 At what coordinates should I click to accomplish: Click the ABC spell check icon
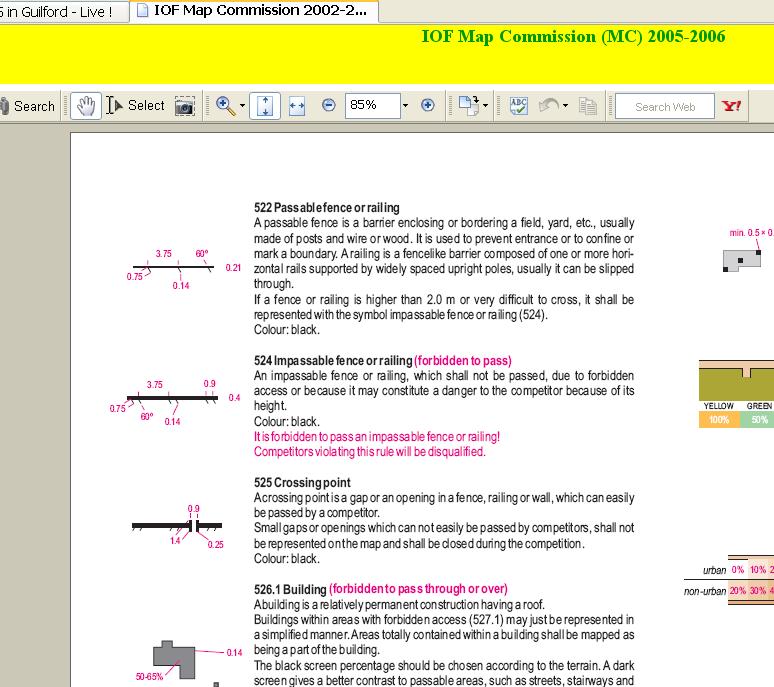coord(518,106)
